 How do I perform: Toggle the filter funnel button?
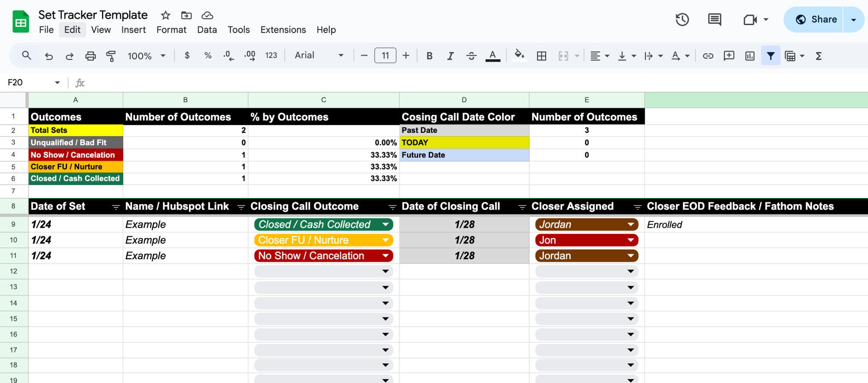(x=771, y=56)
